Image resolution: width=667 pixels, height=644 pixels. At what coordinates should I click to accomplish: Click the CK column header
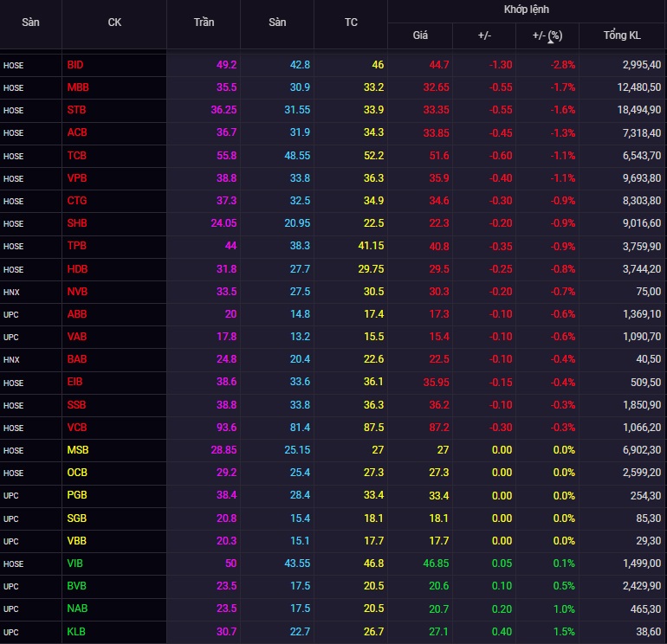pos(114,23)
